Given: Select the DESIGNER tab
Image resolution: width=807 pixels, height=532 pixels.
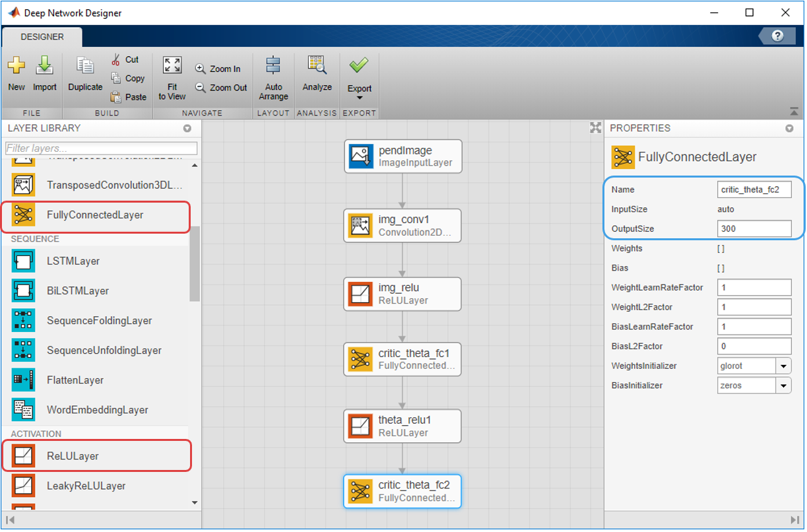Looking at the screenshot, I should [42, 37].
